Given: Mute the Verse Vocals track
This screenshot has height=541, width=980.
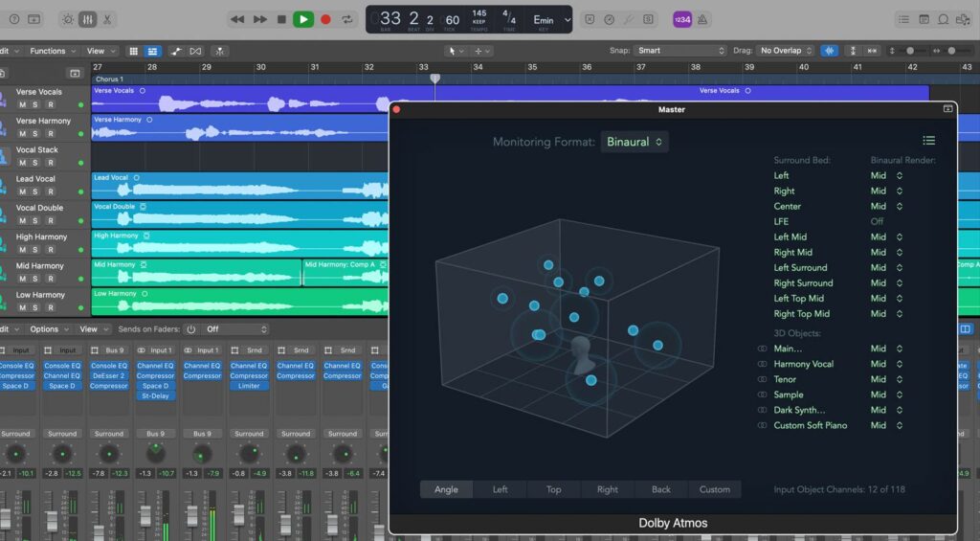Looking at the screenshot, I should pyautogui.click(x=23, y=104).
